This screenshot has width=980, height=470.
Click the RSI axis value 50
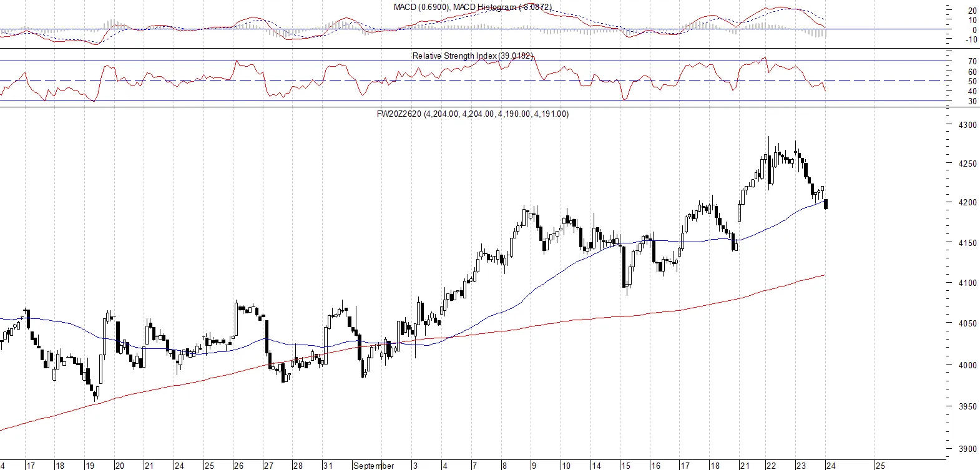[x=973, y=81]
